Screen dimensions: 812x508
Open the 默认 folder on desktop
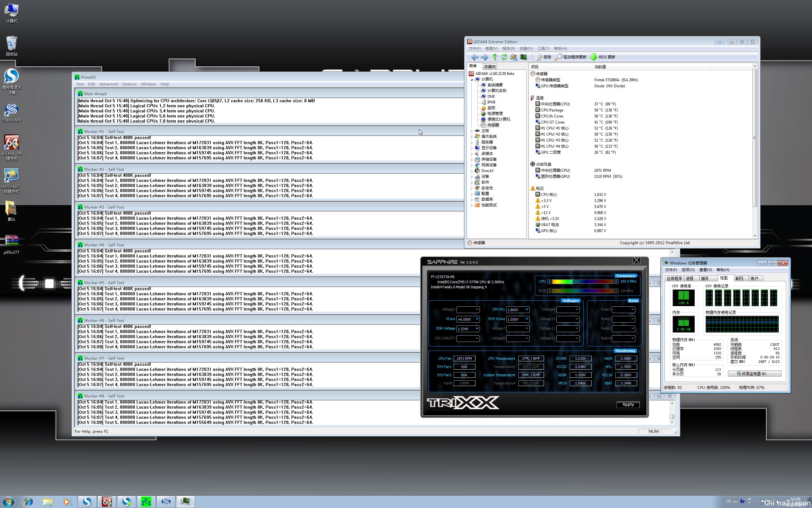(11, 211)
